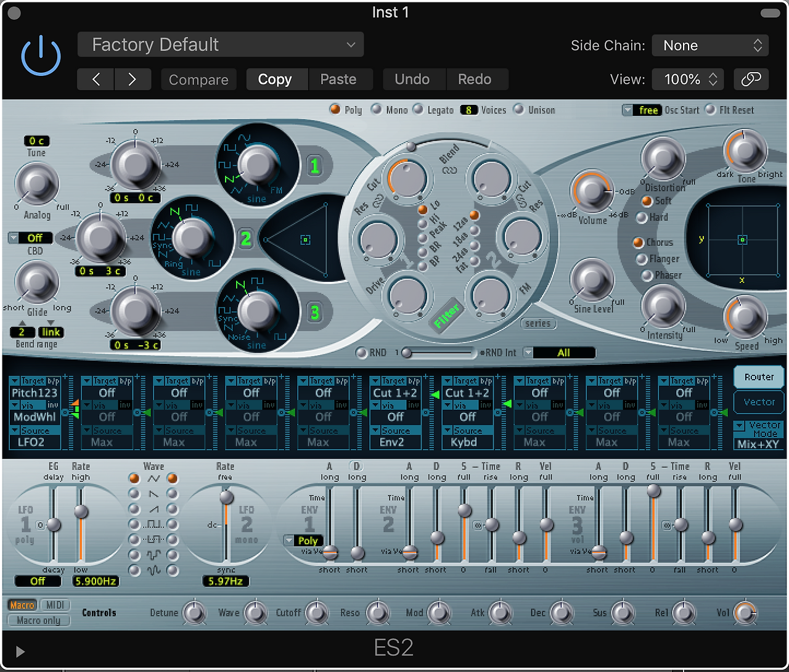
Task: Click ENV 3 sustain time center button
Action: [x=666, y=525]
